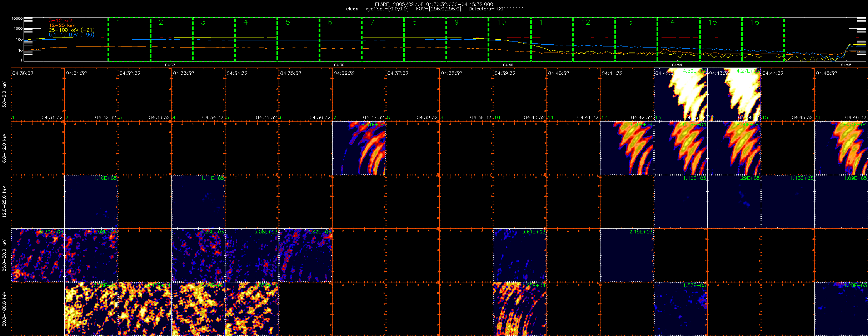This screenshot has height=336, width=868.
Task: Open the 12-25 keV image labeled 1.11E+05
Action: [x=199, y=202]
